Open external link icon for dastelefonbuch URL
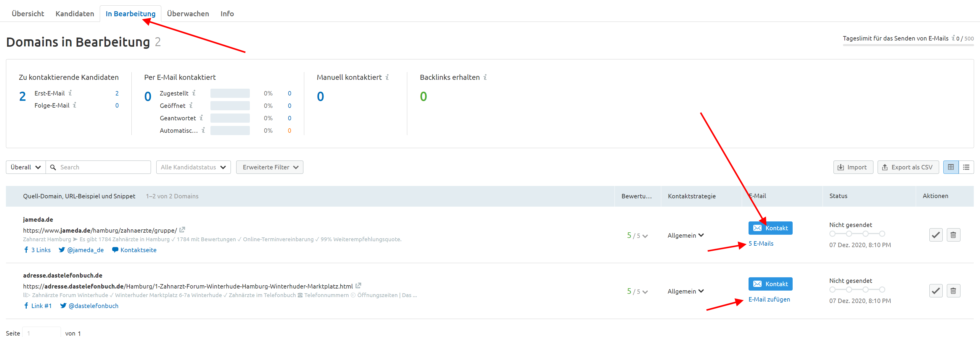 (x=358, y=285)
